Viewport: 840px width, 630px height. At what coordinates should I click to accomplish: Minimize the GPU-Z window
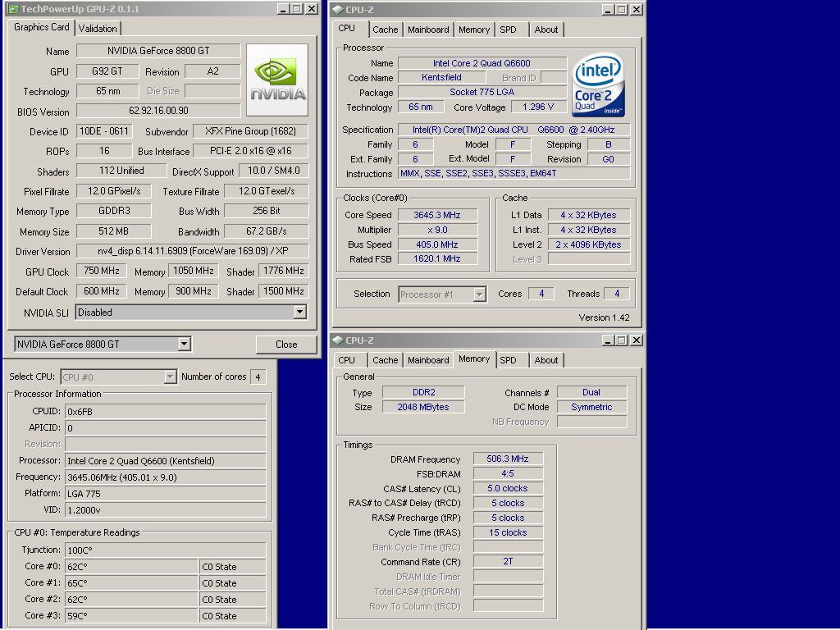point(283,9)
